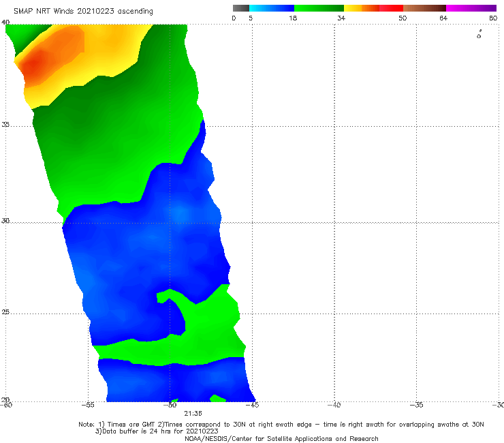
Task: Click the red color bar segment before 50
Action: coord(391,8)
